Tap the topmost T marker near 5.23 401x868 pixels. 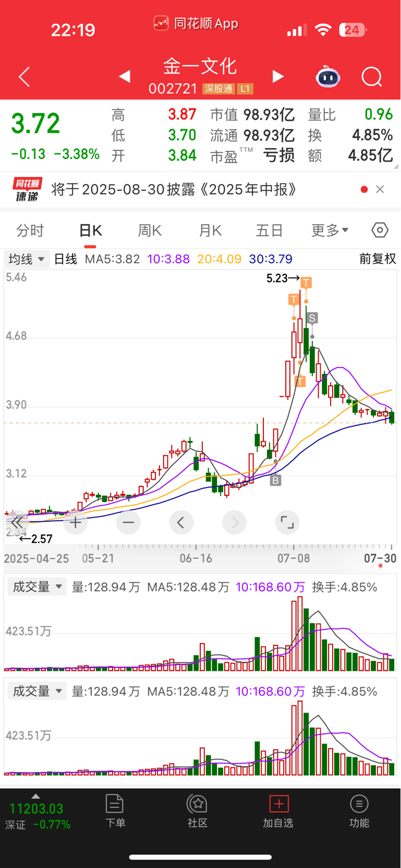point(306,283)
